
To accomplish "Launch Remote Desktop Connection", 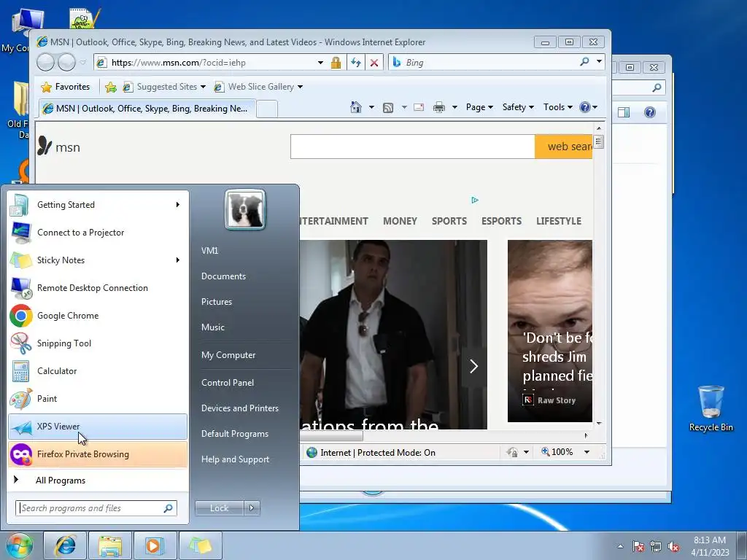I will [98, 287].
